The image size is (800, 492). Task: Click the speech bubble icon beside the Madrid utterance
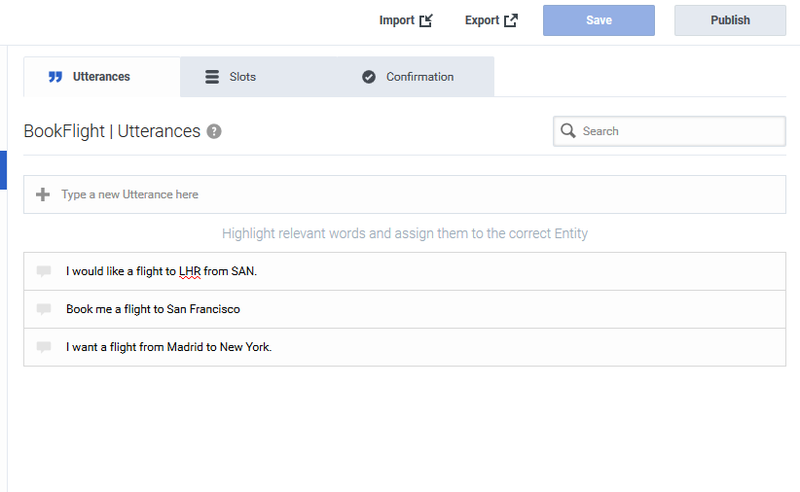[44, 347]
